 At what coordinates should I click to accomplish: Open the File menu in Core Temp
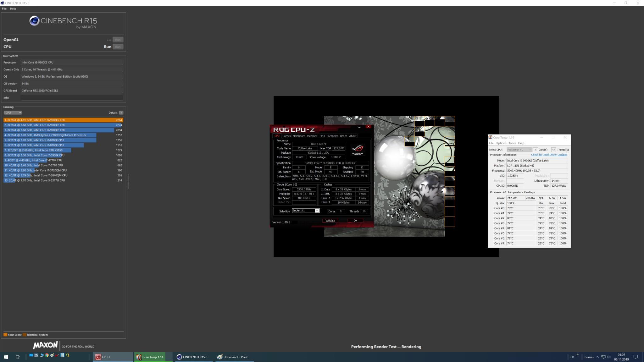click(491, 143)
